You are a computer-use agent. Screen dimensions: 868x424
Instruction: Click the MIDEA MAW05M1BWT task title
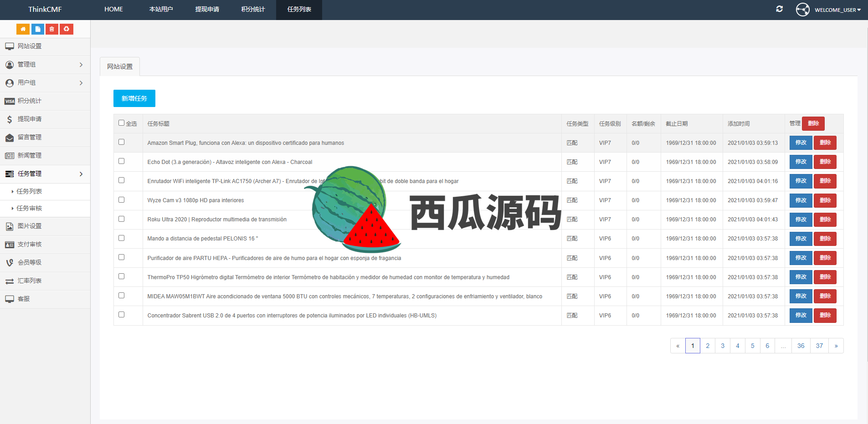(345, 296)
